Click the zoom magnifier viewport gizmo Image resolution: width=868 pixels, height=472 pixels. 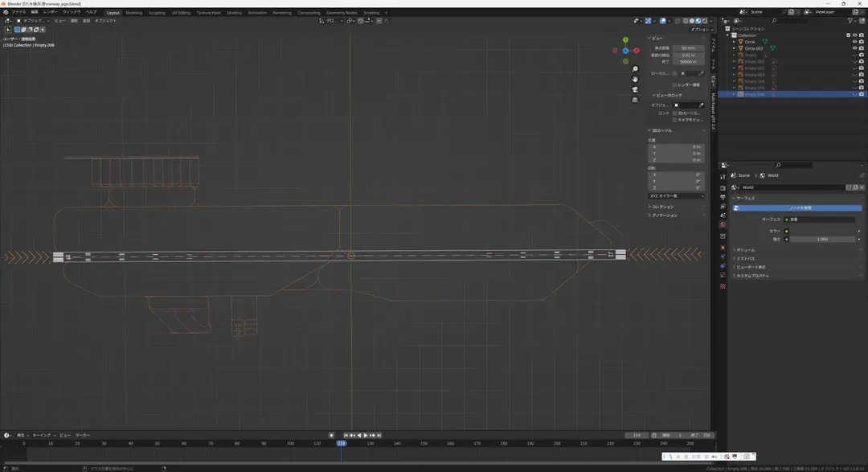tap(635, 69)
